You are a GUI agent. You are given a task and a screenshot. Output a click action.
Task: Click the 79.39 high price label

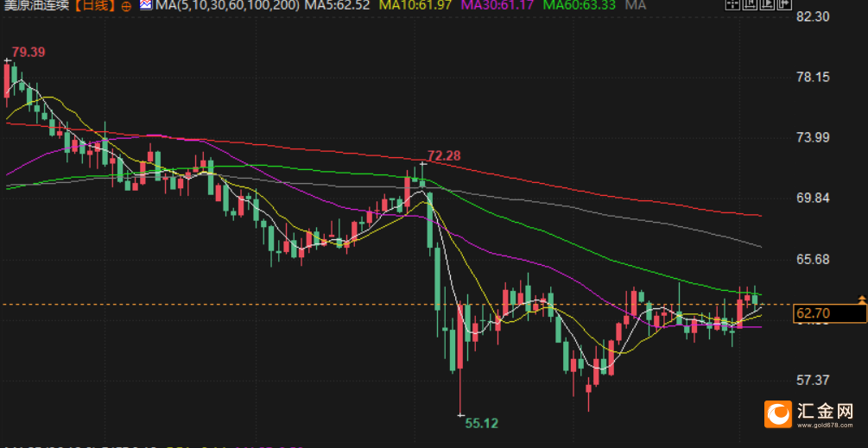click(x=29, y=53)
